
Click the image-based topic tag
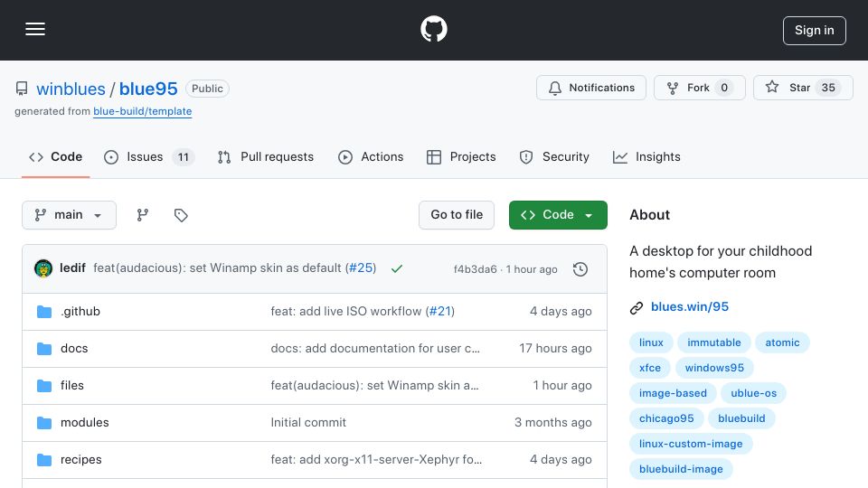pyautogui.click(x=673, y=393)
